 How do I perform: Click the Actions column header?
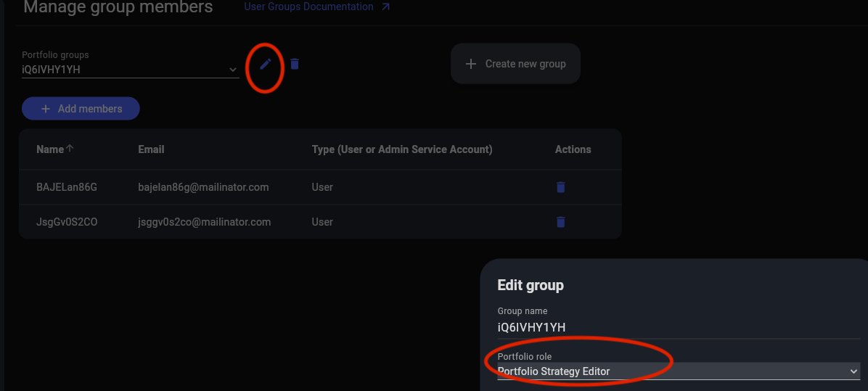[x=573, y=149]
